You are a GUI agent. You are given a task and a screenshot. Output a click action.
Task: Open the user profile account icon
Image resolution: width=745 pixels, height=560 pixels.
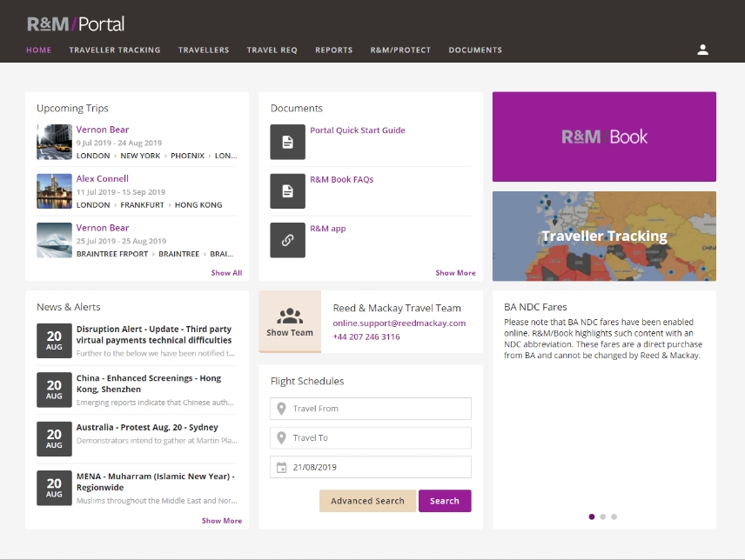702,50
